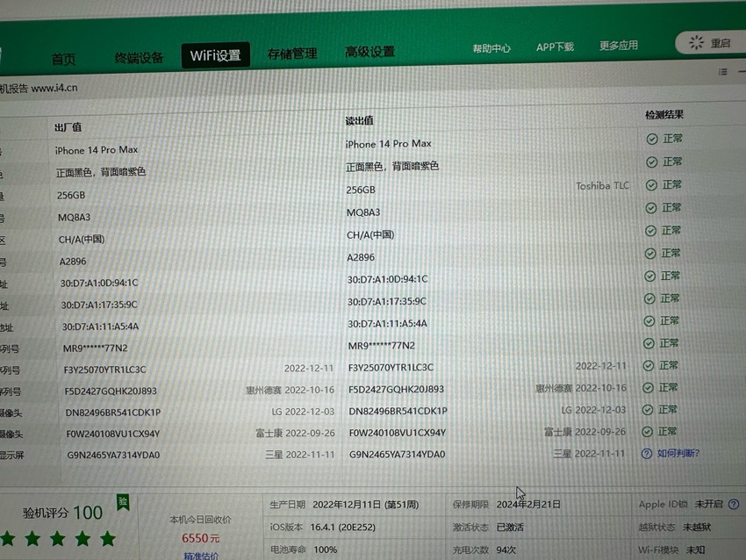Click the check icon in the 256GB row
Screen dimensions: 746x560
(x=651, y=185)
